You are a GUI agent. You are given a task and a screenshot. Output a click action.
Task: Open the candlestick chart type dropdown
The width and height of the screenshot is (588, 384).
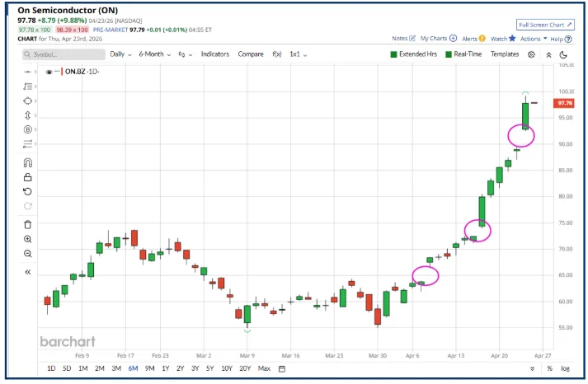[186, 54]
